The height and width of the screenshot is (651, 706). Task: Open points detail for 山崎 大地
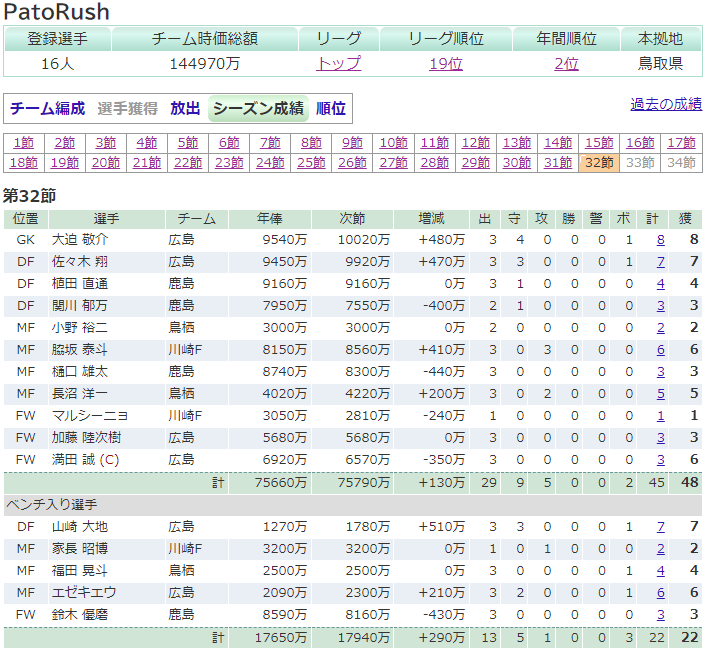[661, 527]
